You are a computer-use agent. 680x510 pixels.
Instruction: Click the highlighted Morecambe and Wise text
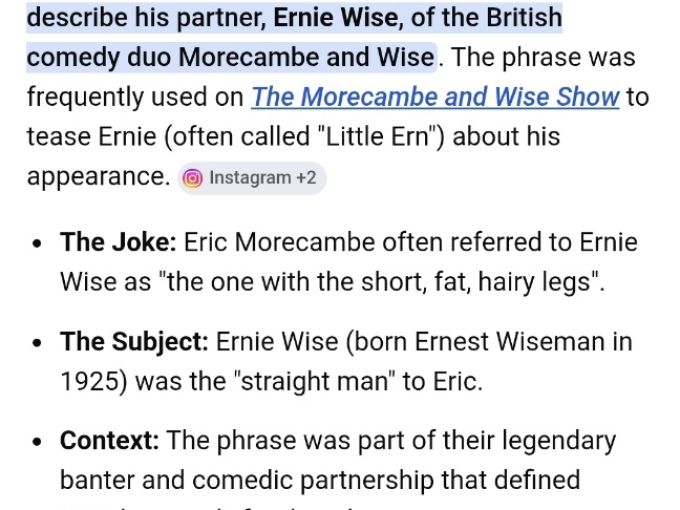pyautogui.click(x=305, y=57)
